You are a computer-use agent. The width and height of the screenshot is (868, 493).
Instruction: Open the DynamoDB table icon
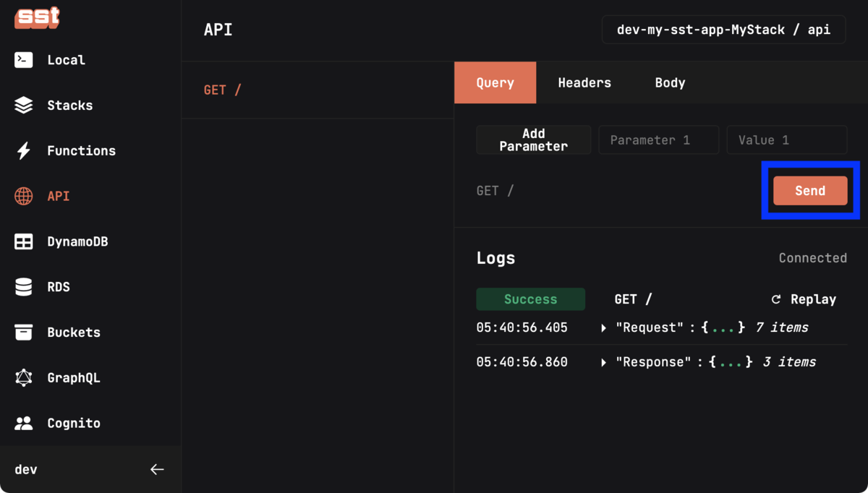coord(23,241)
